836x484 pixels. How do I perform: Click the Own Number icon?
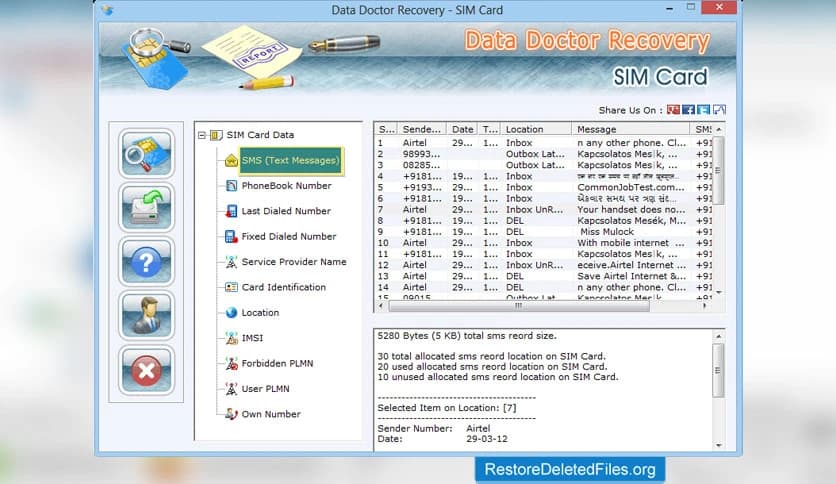(x=231, y=414)
